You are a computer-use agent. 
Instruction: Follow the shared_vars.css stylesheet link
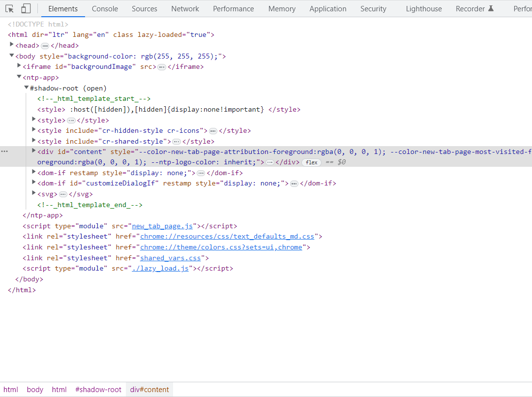(x=170, y=257)
